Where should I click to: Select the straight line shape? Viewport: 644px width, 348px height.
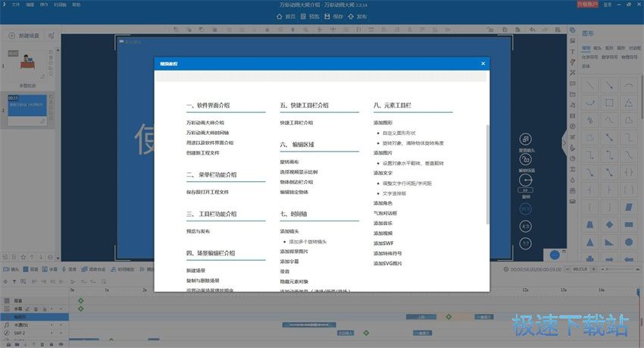(590, 86)
